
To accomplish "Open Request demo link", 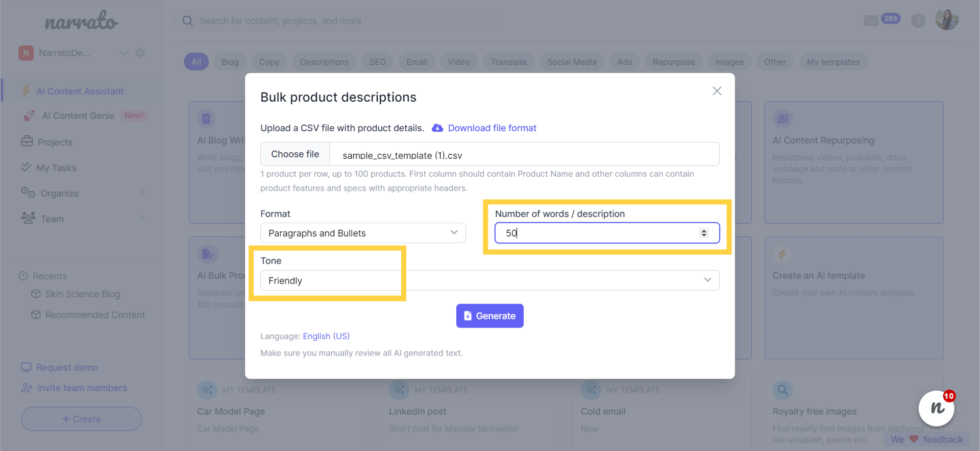I will (67, 367).
